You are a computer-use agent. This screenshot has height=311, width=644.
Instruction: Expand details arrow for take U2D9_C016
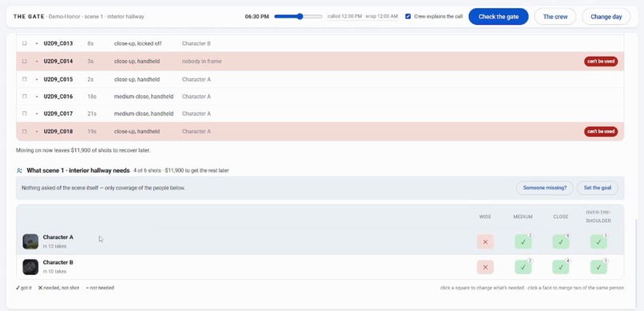pyautogui.click(x=36, y=97)
